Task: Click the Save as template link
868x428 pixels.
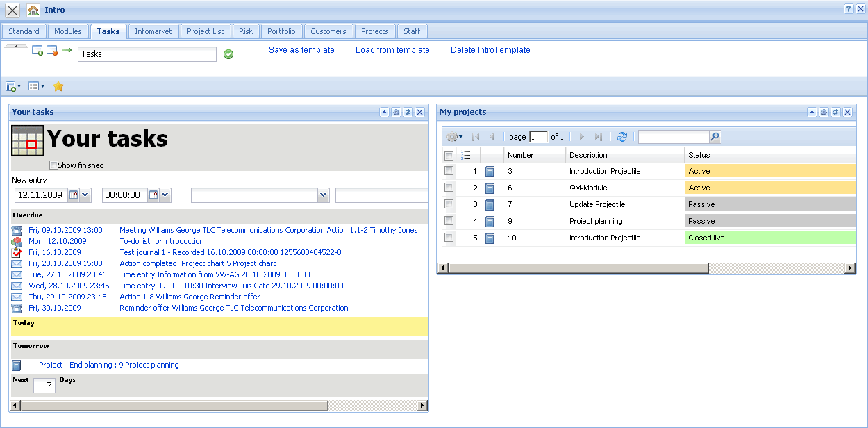Action: coord(301,50)
